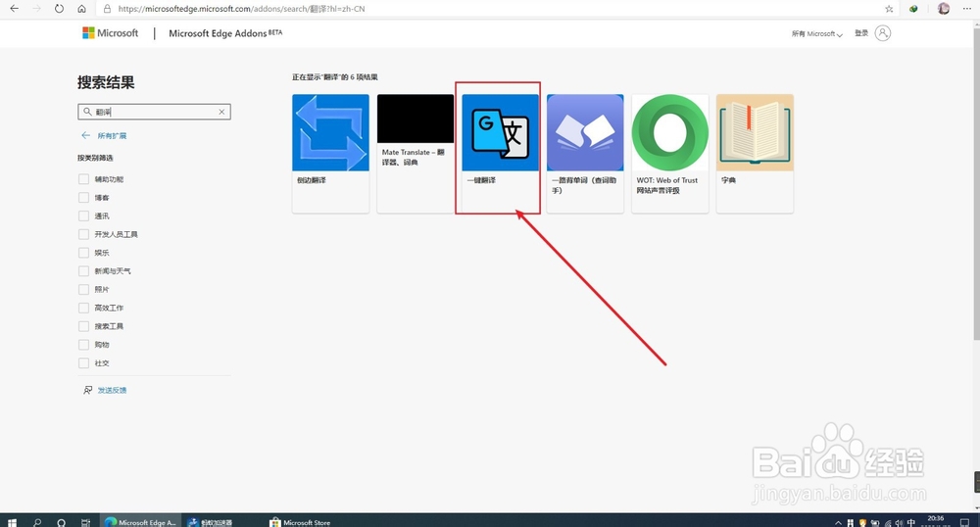Open the account sign-in avatar icon
980x527 pixels.
tap(883, 33)
